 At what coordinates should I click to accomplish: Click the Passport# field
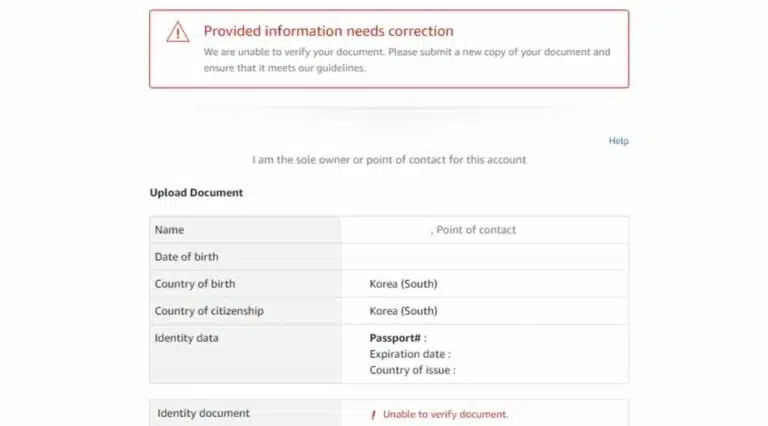point(398,338)
